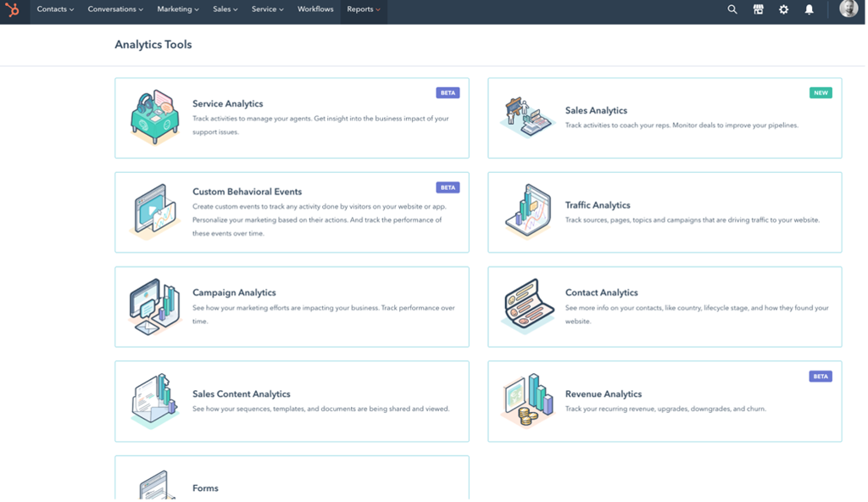
Task: Expand the Reports dropdown menu
Action: click(x=364, y=9)
